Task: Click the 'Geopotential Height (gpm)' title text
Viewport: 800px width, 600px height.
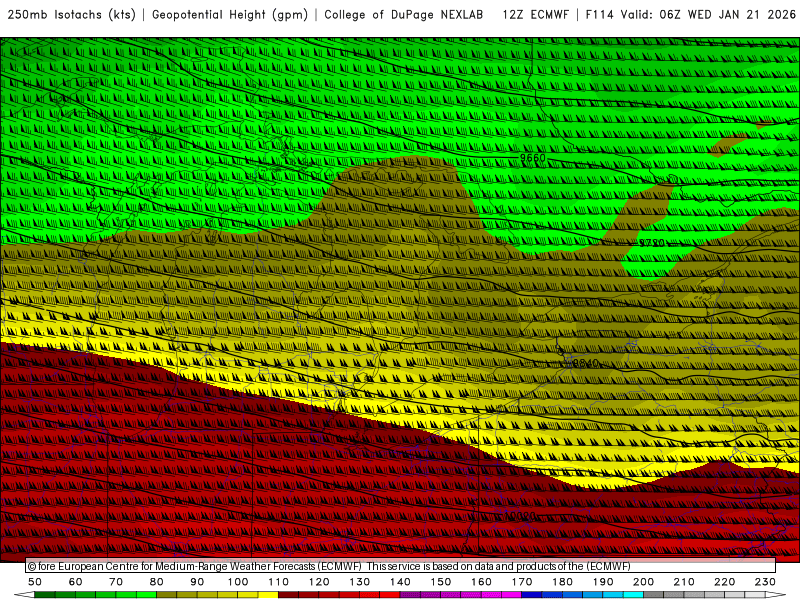Action: click(230, 14)
